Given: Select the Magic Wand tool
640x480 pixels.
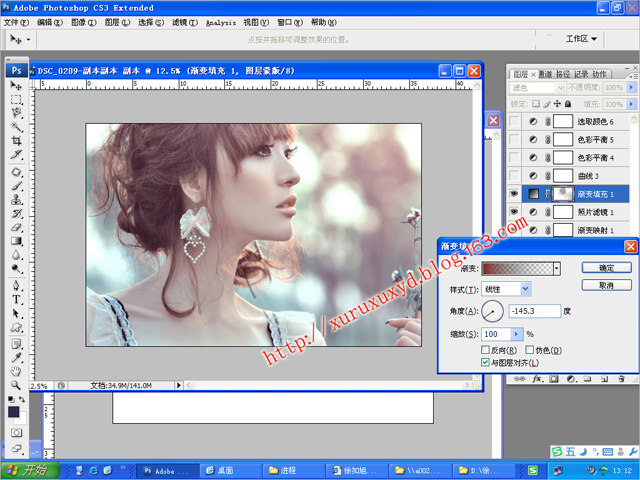Looking at the screenshot, I should pos(16,127).
